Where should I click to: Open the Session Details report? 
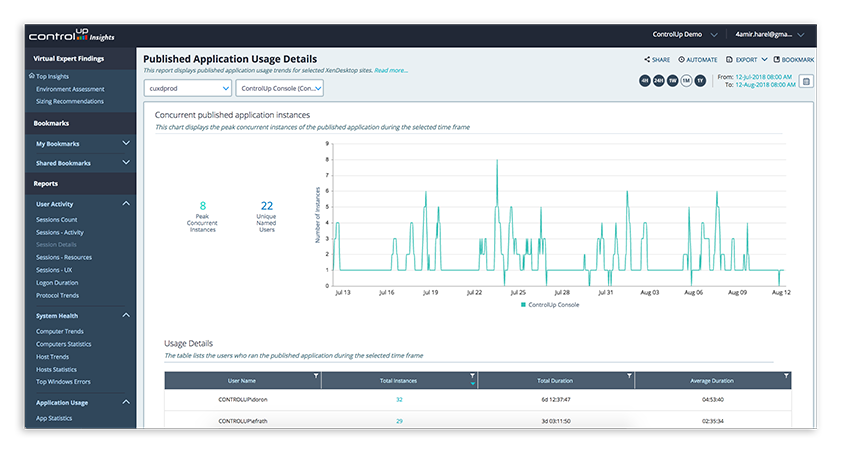(56, 245)
